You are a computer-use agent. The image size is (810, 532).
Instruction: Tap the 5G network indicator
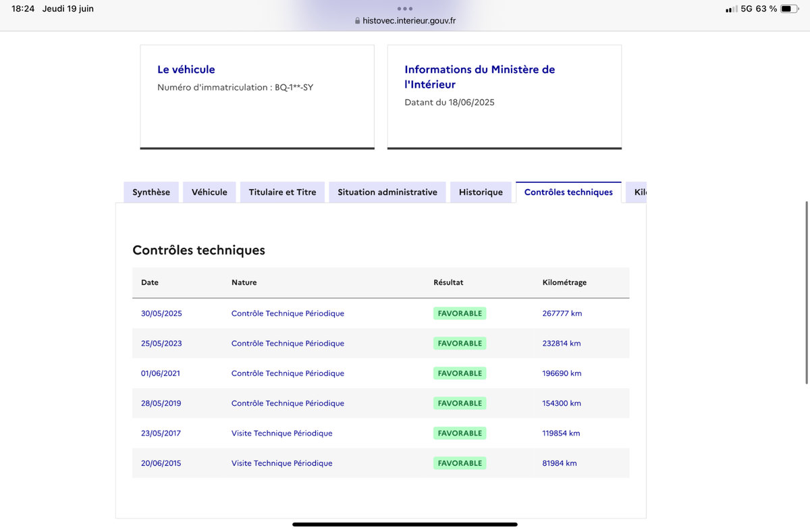tap(747, 9)
